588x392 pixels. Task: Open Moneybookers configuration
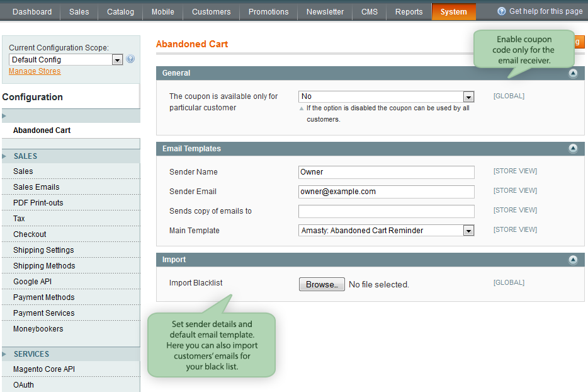coord(71,329)
